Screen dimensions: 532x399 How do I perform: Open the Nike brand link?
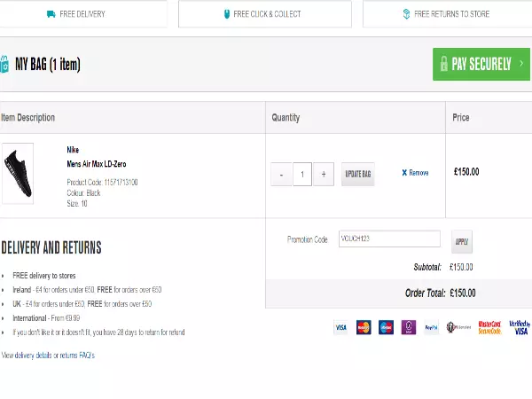pos(73,150)
